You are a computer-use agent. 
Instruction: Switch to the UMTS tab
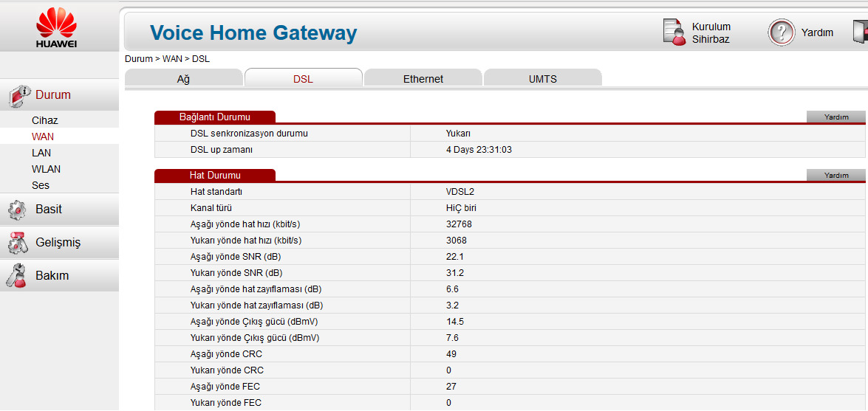coord(543,79)
